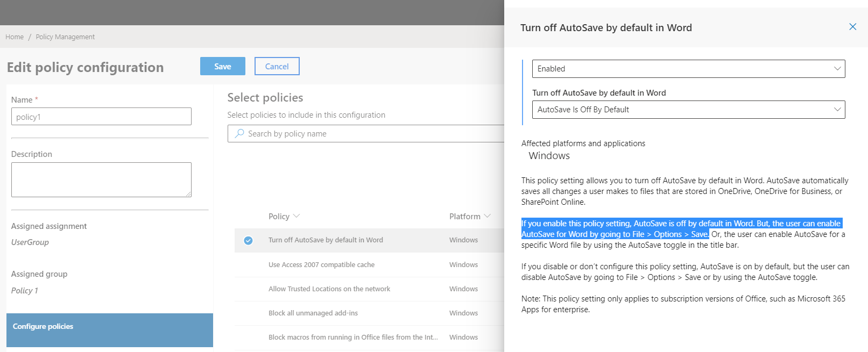
Task: Click the search magnifier icon
Action: click(x=239, y=133)
